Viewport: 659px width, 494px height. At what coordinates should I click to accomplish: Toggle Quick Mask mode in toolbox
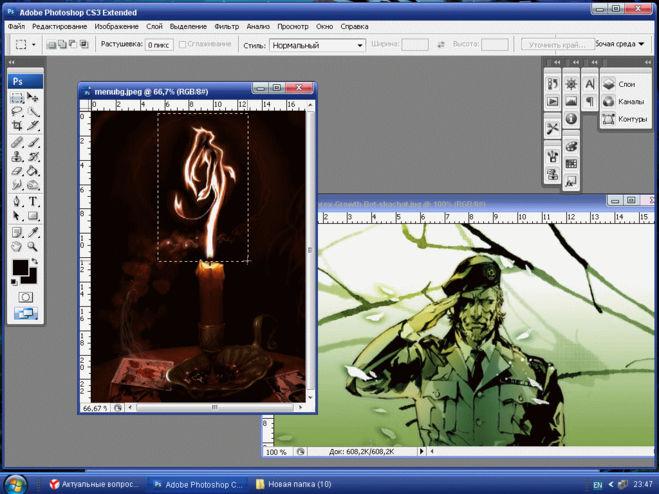(25, 298)
